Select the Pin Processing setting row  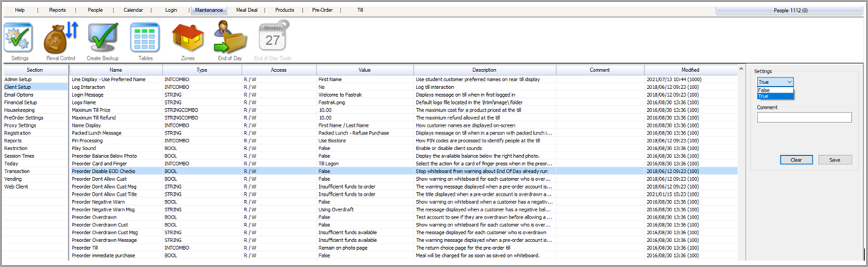point(403,141)
